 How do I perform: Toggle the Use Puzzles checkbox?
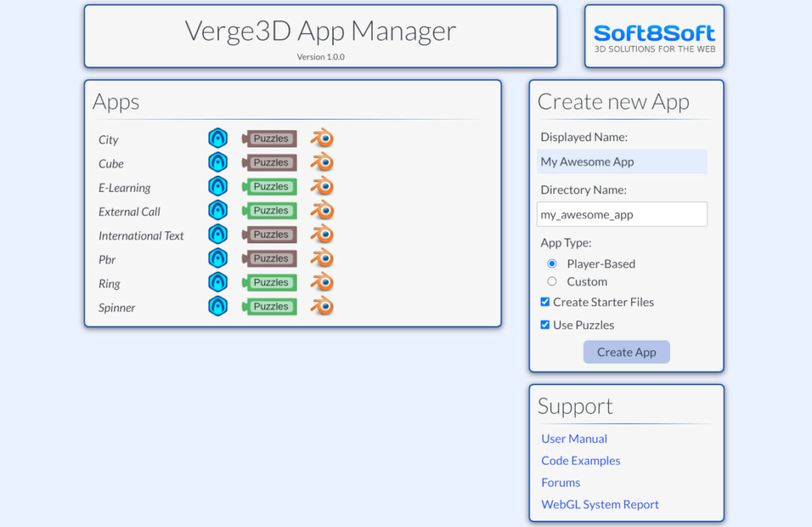pyautogui.click(x=545, y=325)
